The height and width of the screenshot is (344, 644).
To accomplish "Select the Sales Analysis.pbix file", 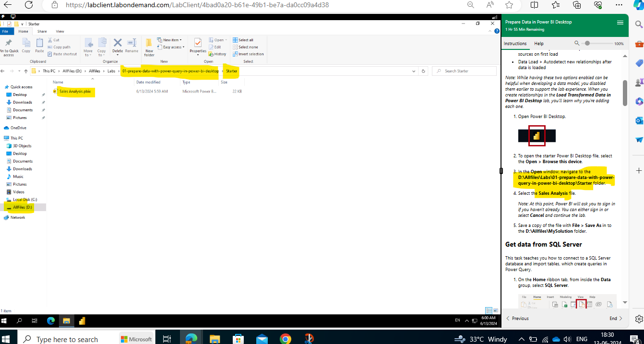I will pyautogui.click(x=75, y=91).
